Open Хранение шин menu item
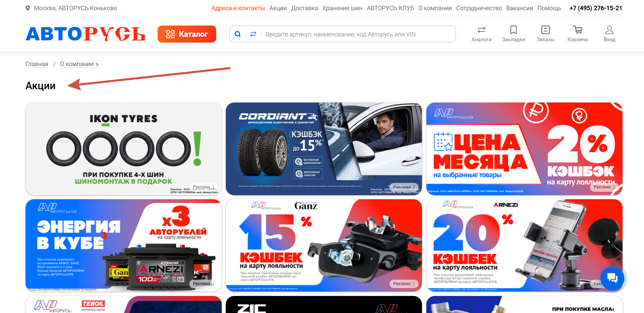Image resolution: width=644 pixels, height=313 pixels. [342, 8]
